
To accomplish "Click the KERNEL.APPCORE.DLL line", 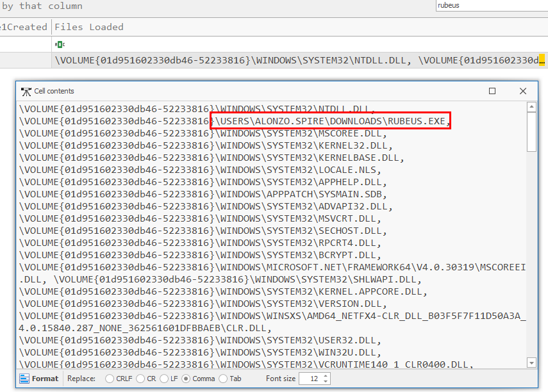I will coord(223,291).
